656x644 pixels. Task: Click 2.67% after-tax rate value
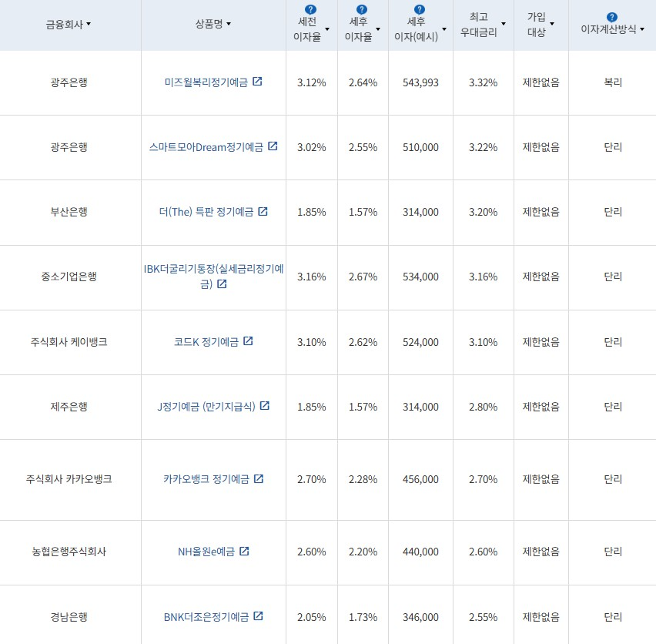[363, 277]
